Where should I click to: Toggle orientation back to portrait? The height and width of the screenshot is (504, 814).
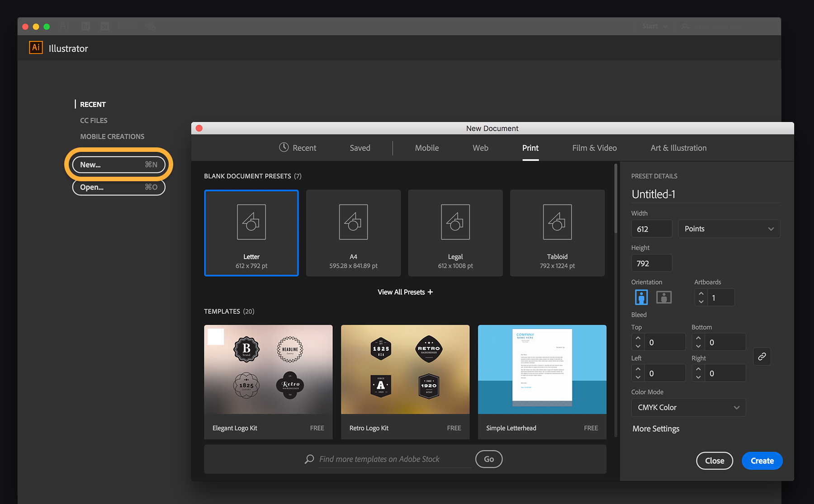tap(641, 297)
